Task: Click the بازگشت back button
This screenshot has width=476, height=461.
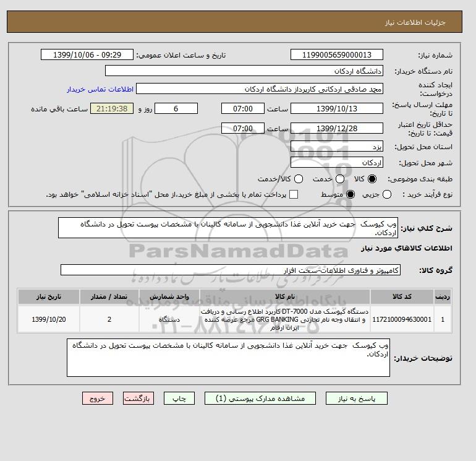Action: (138, 399)
